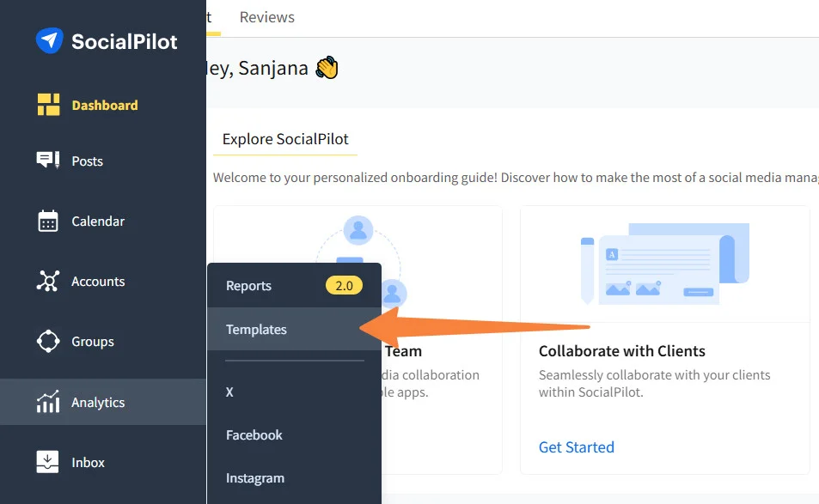
Task: Switch to the Reviews tab
Action: (x=266, y=16)
